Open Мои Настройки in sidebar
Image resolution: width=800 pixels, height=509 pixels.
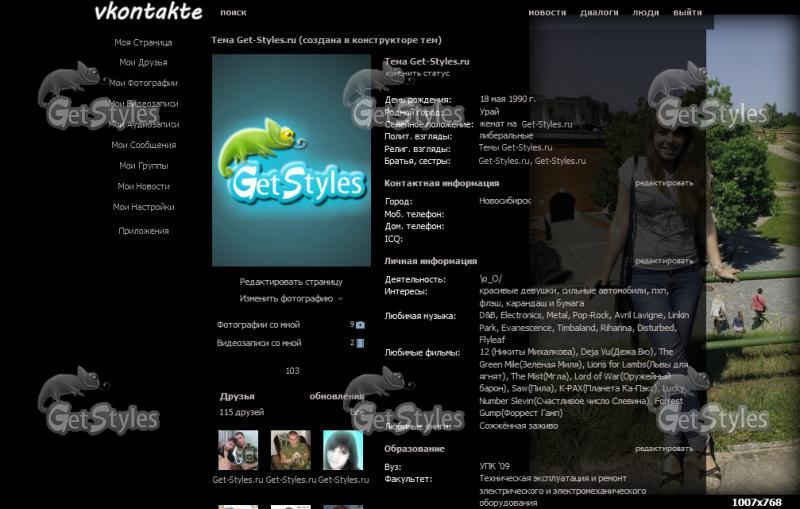coord(143,207)
